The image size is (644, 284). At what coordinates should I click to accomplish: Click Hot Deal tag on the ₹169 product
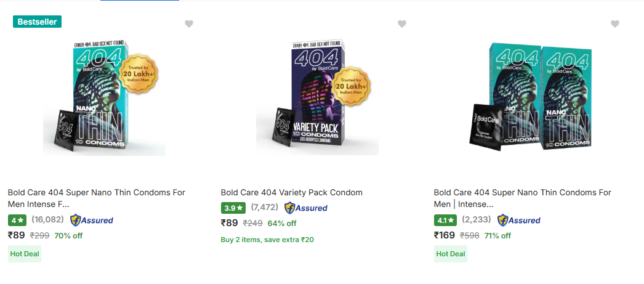[451, 254]
